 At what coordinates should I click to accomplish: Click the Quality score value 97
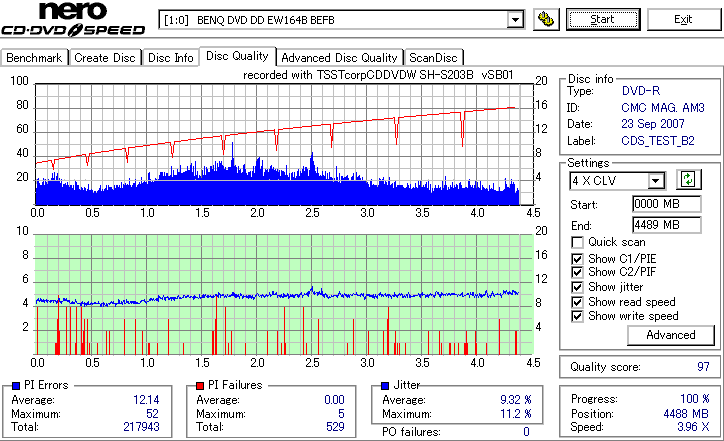click(703, 367)
